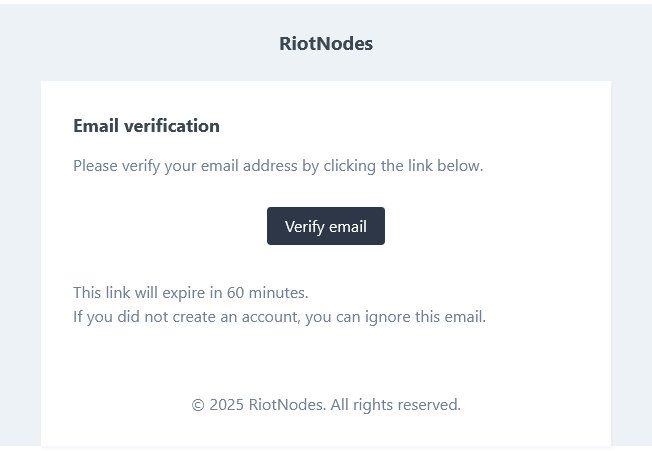Click the word 'Please' starting the instructions
The image size is (652, 451).
pyautogui.click(x=95, y=165)
